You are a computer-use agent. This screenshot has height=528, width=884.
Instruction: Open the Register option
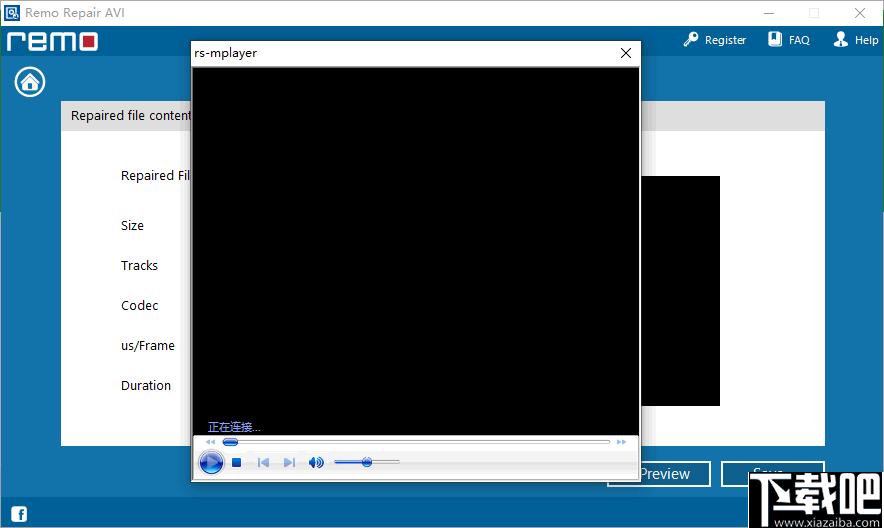pos(714,40)
